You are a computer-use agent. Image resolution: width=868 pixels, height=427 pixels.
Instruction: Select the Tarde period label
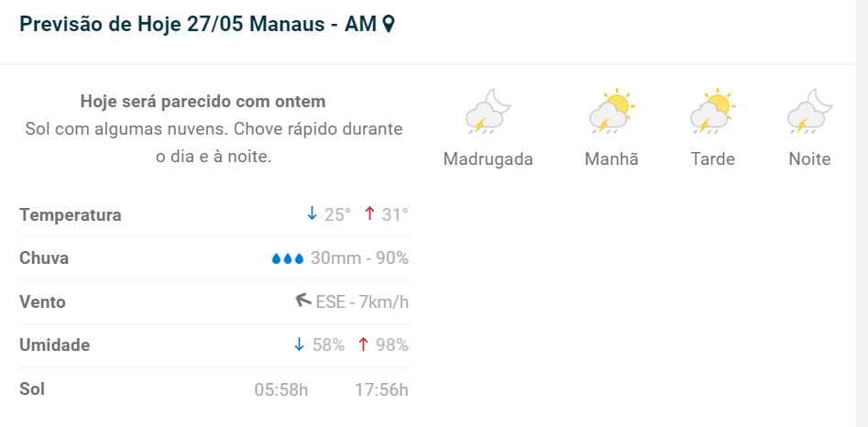[713, 159]
